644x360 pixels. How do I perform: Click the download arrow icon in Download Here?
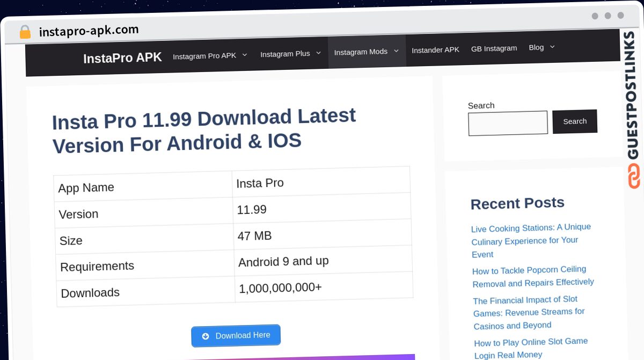(x=206, y=336)
